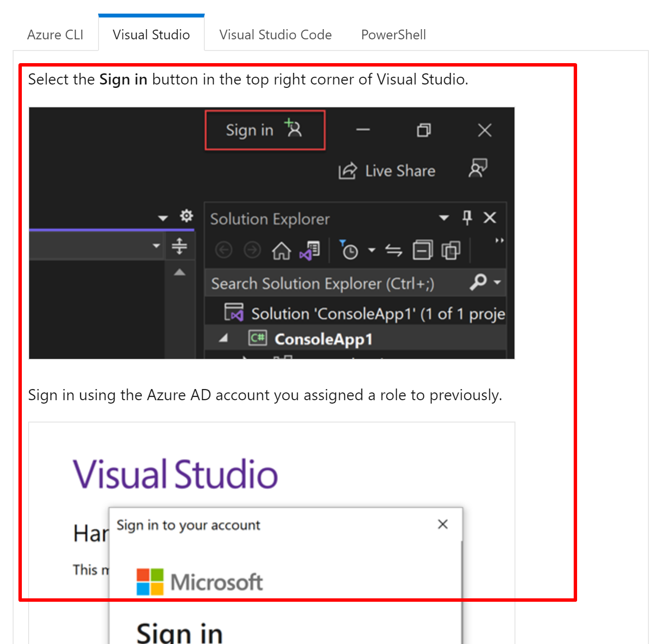
Task: Switch to the PowerShell tab
Action: coord(393,34)
